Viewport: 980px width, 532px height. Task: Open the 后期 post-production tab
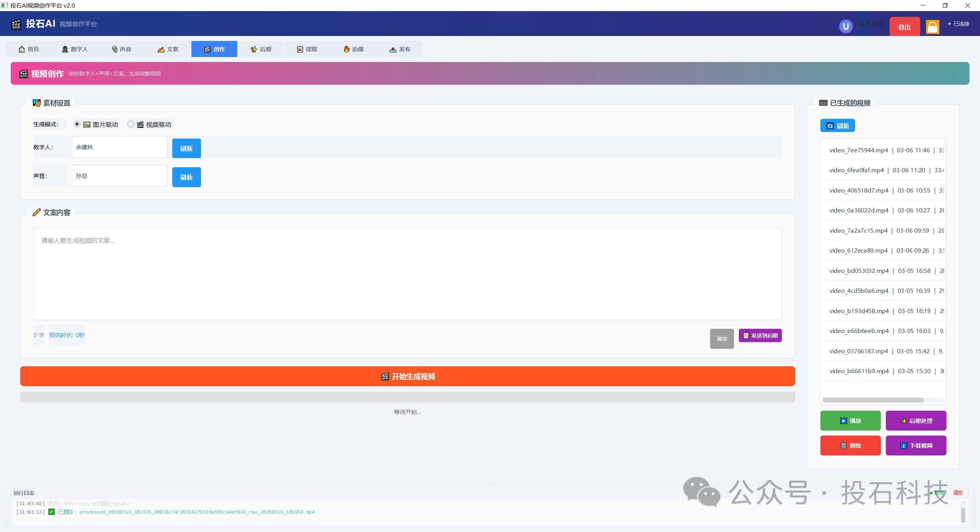261,49
